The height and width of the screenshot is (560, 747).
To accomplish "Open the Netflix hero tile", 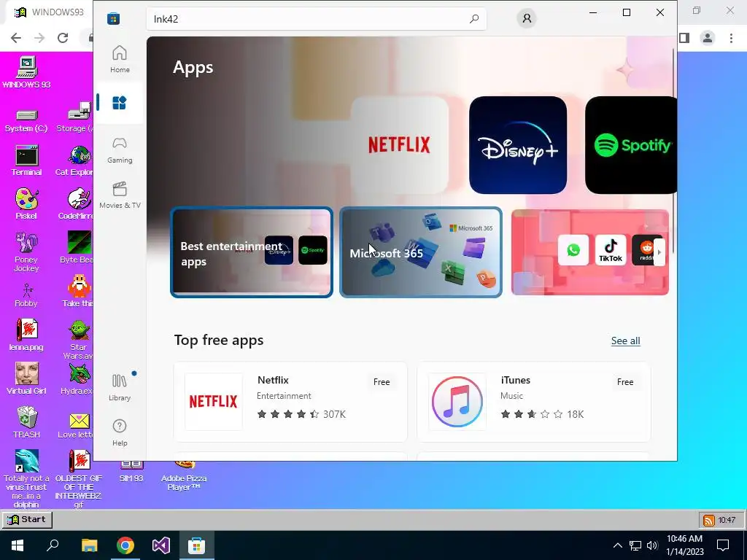I will (x=399, y=145).
